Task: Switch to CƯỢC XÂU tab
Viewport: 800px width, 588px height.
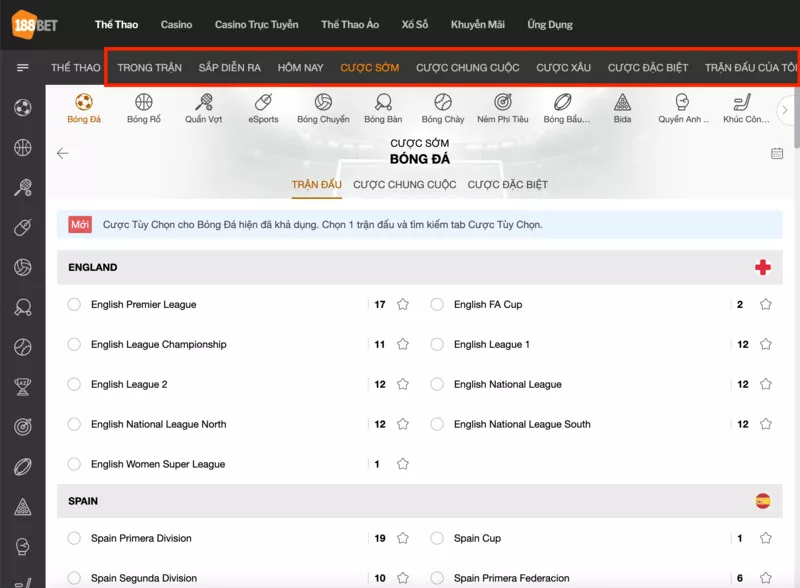Action: pyautogui.click(x=563, y=67)
